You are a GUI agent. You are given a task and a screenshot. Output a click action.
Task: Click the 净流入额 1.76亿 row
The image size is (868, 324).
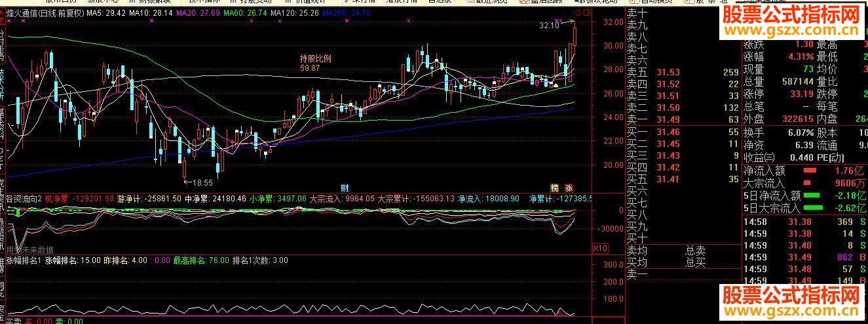click(x=805, y=170)
